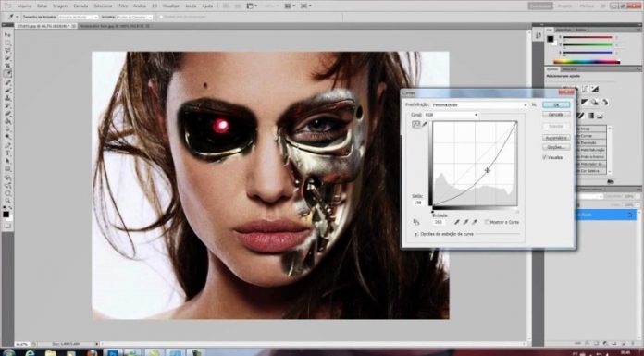Click the green G slider in Color panel
The width and height of the screenshot is (644, 356).
point(588,44)
